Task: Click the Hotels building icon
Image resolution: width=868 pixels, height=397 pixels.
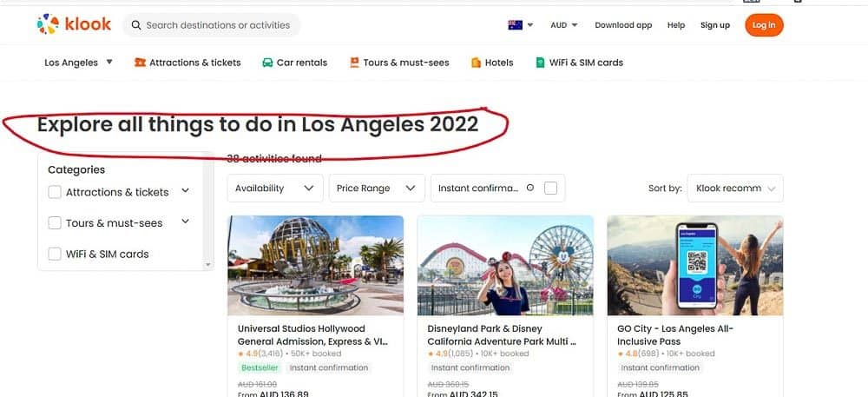Action: [476, 63]
